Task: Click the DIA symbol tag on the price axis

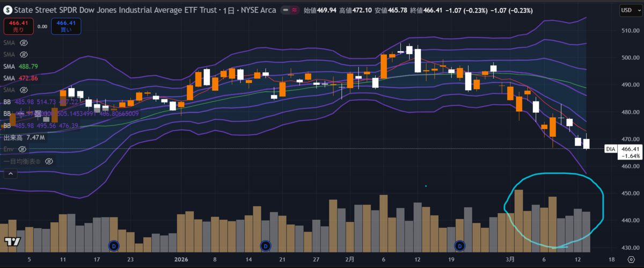Action: [x=610, y=149]
